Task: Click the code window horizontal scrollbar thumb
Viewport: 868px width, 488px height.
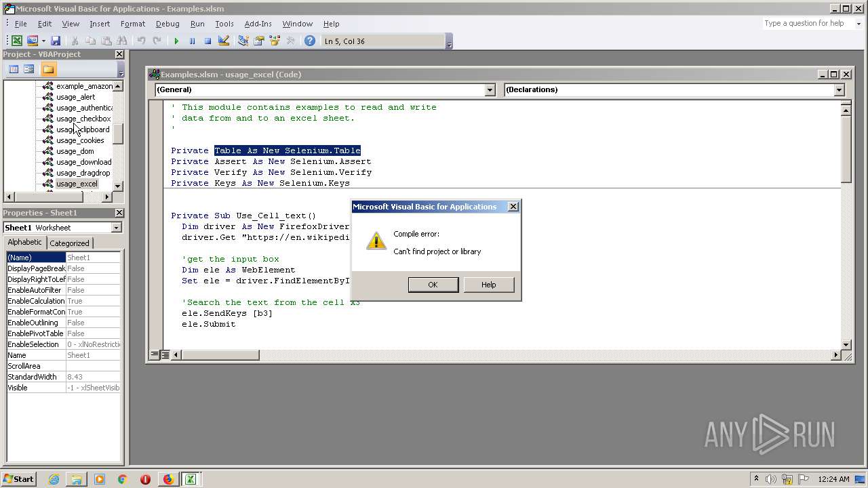Action: [220, 354]
